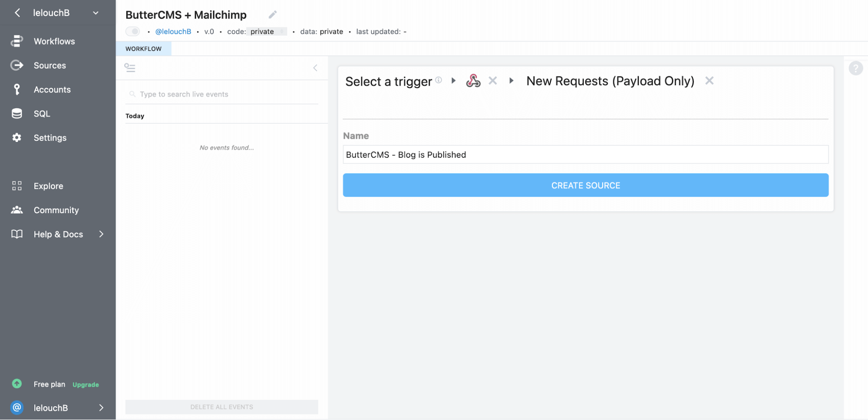Click the New Requests (Payload Only) label

click(x=610, y=81)
